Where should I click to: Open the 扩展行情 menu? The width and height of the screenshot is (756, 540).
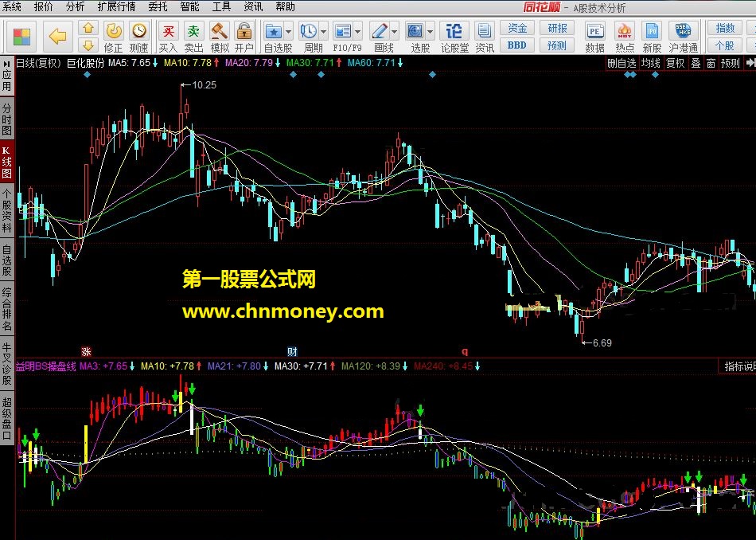(x=117, y=6)
